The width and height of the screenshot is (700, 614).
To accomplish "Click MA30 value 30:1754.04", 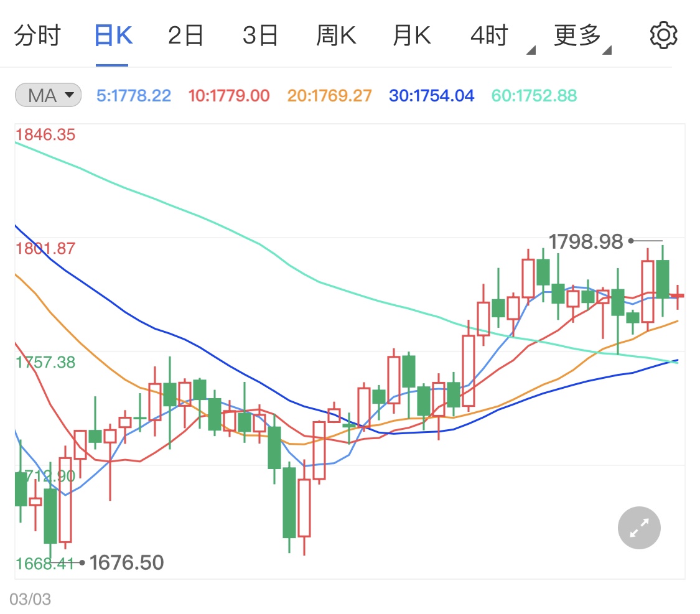I will (431, 96).
